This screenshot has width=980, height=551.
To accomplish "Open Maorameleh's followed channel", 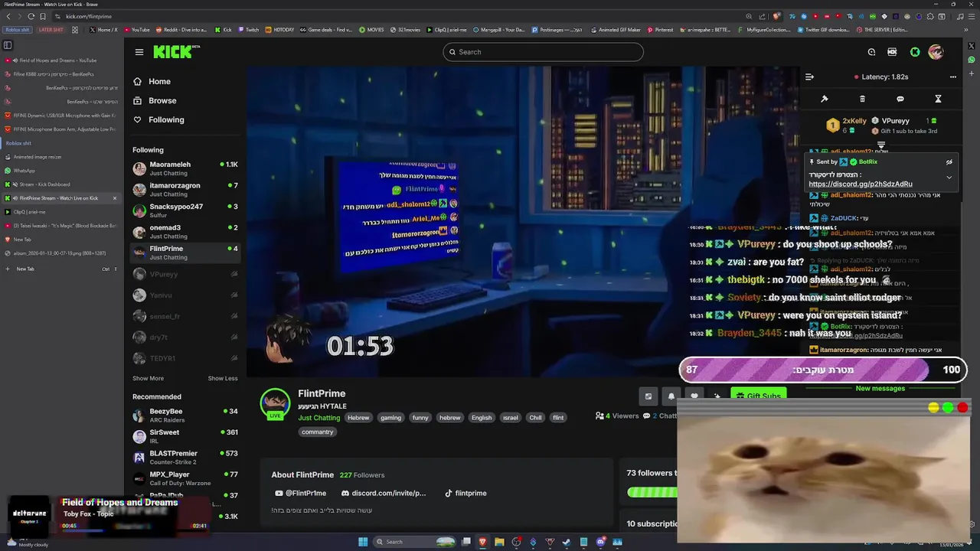I will 185,168.
